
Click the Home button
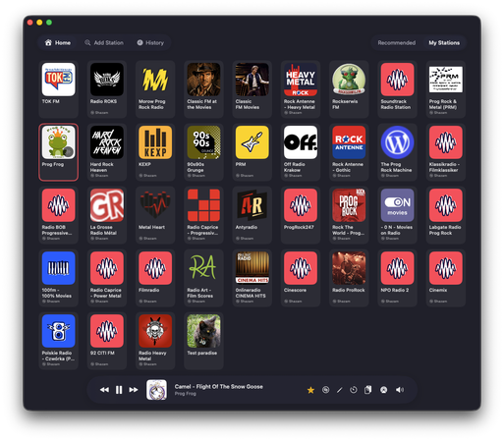(x=58, y=43)
